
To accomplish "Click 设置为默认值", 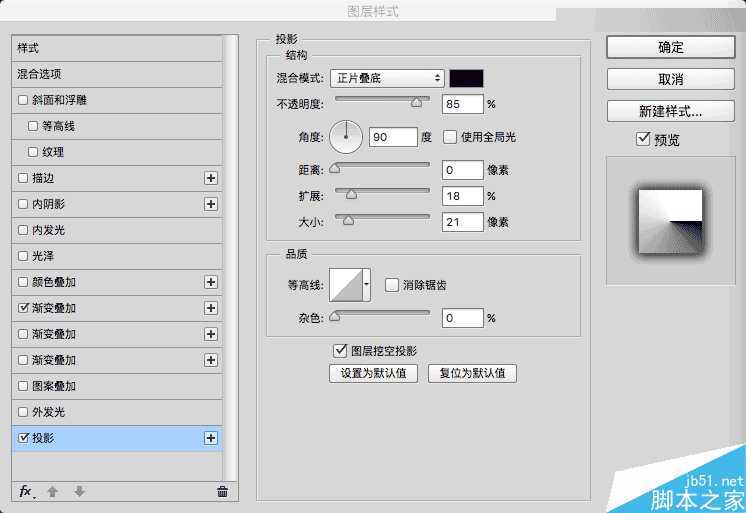I will (x=373, y=373).
